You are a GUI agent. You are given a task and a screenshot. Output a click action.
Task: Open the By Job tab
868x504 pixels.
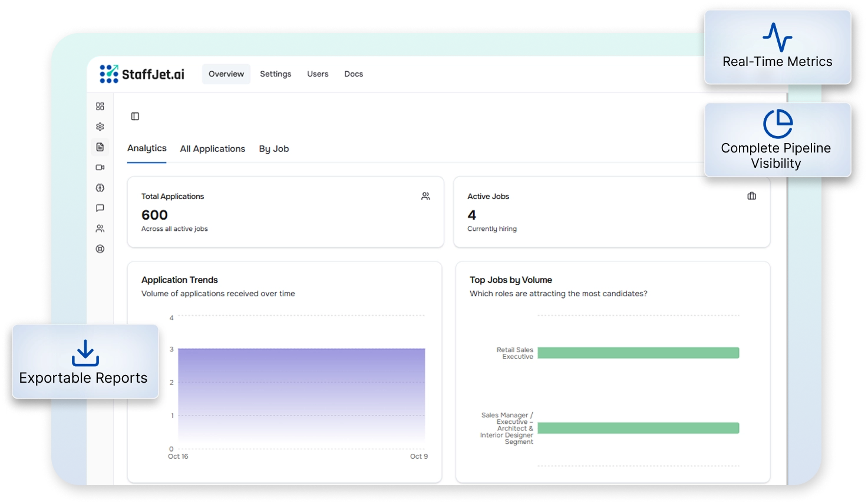(x=274, y=149)
